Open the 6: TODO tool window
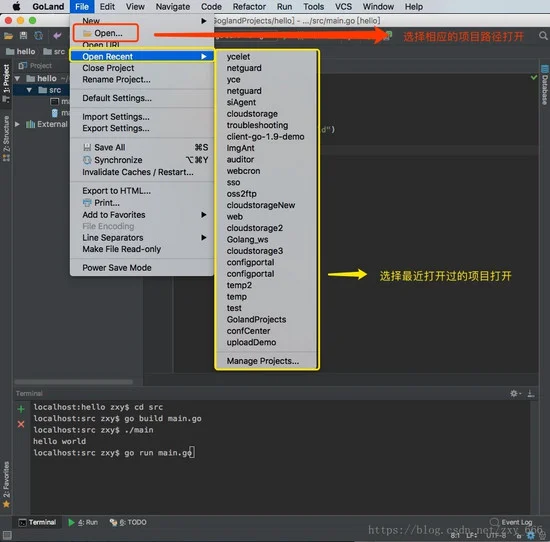Screen dimensions: 550x542 pos(128,522)
